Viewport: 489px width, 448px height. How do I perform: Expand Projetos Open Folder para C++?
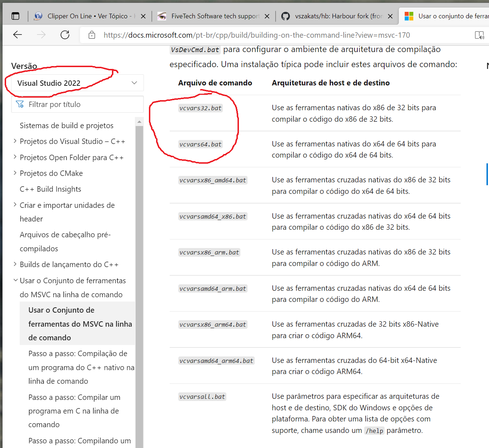pos(15,157)
